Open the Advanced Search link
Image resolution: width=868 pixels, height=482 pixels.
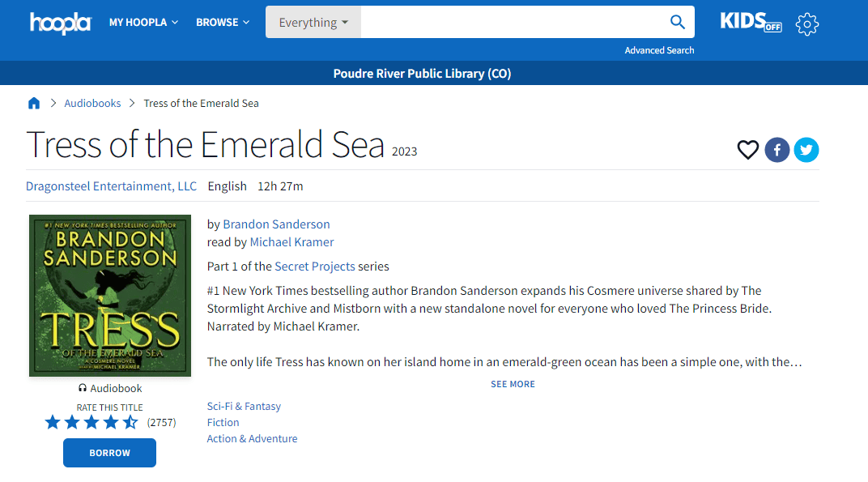(x=659, y=50)
